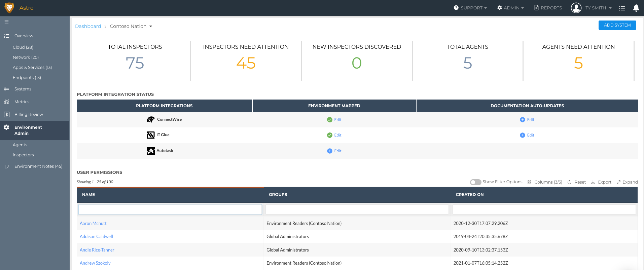Click the Astro lion logo
644x270 pixels.
coord(9,8)
